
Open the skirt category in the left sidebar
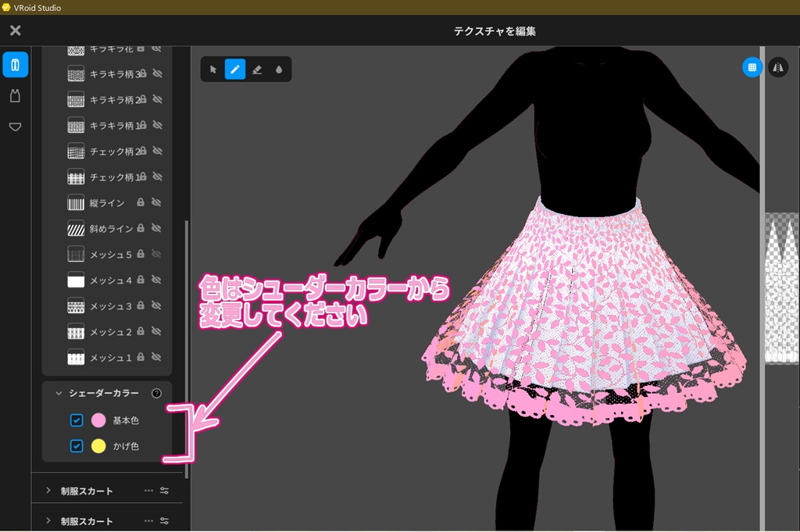[x=16, y=125]
